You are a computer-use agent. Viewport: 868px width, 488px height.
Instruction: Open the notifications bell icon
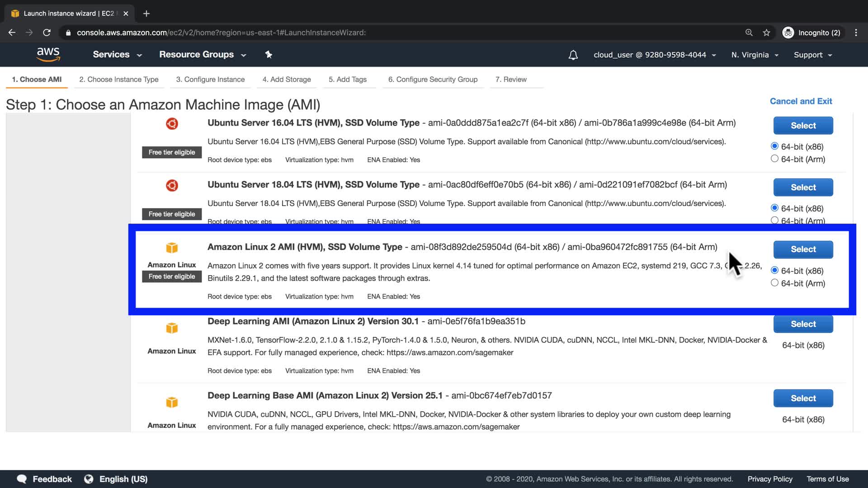click(573, 55)
